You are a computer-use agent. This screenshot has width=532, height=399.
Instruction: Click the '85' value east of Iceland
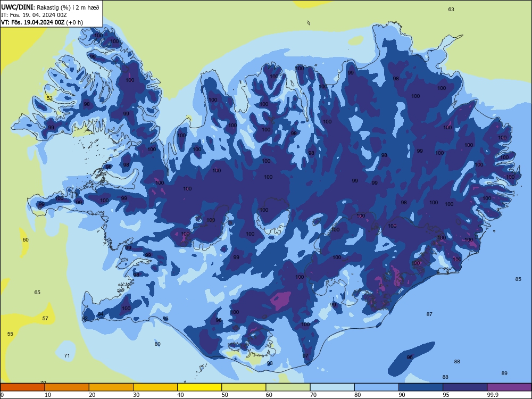[518, 279]
